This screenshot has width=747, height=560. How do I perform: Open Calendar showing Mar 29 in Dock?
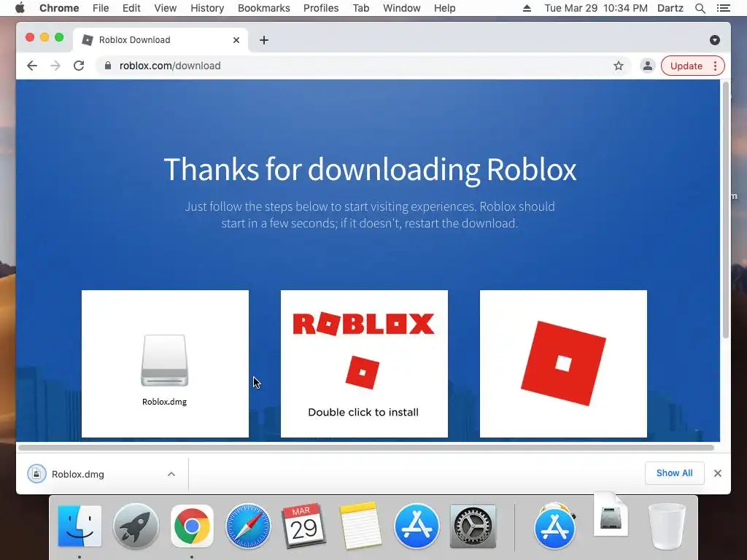click(x=304, y=526)
